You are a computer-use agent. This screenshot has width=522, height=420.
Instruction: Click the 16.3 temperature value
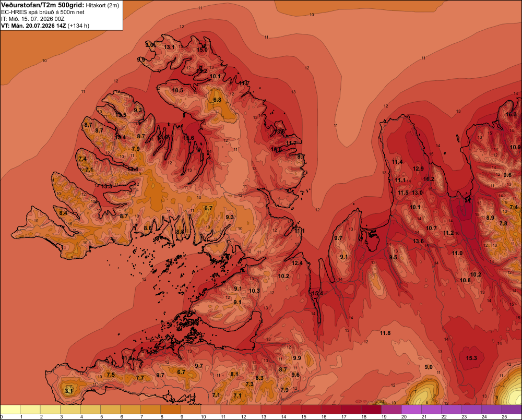click(x=512, y=114)
